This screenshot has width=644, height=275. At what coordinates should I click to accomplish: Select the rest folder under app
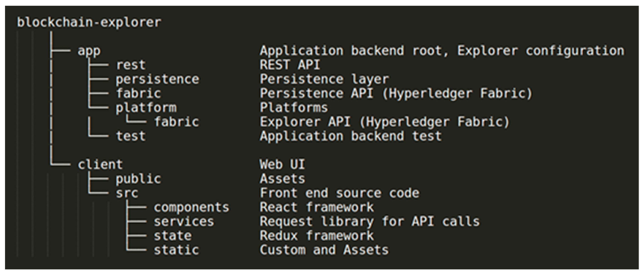pyautogui.click(x=131, y=65)
